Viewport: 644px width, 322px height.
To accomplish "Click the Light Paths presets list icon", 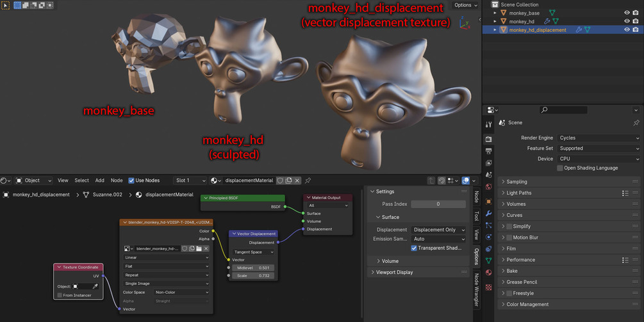I will pyautogui.click(x=625, y=193).
